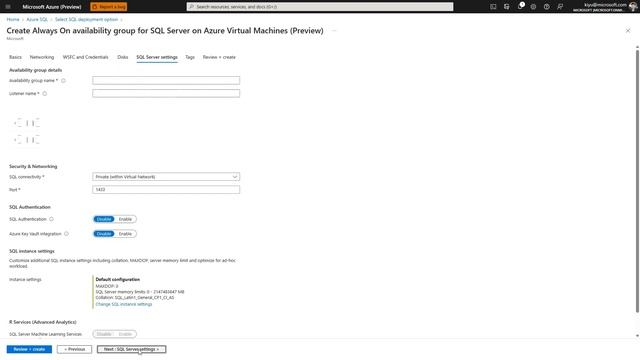Click the Availability group name field
The width and height of the screenshot is (640, 360).
(x=166, y=80)
